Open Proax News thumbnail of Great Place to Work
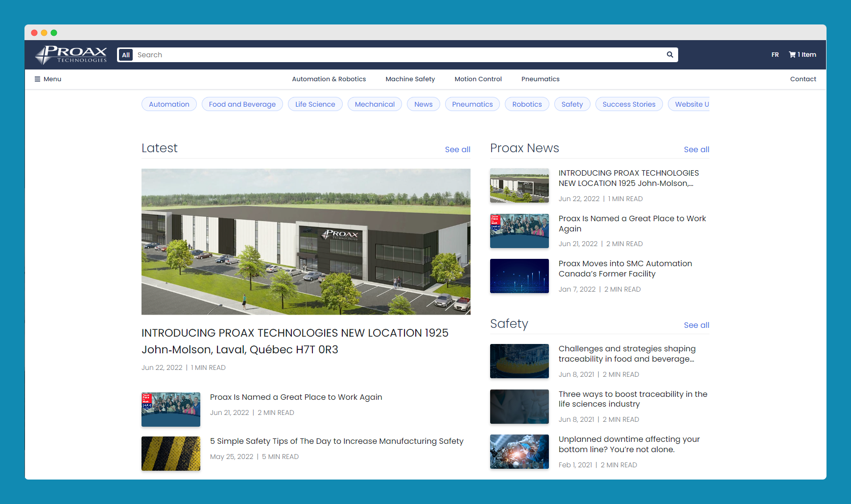The height and width of the screenshot is (504, 851). (520, 231)
